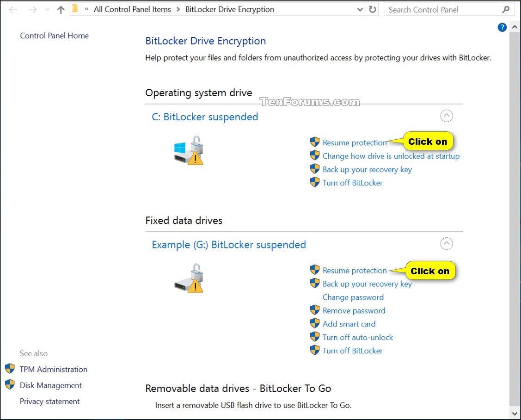Click the Fixed data drives heading
The image size is (521, 420).
click(x=184, y=221)
